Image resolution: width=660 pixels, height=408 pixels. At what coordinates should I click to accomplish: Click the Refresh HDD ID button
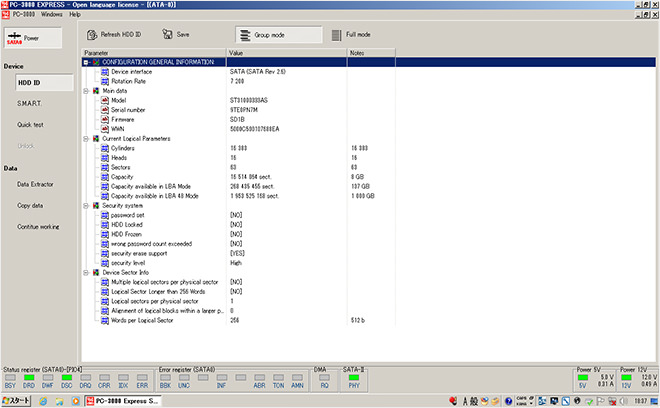click(x=114, y=35)
